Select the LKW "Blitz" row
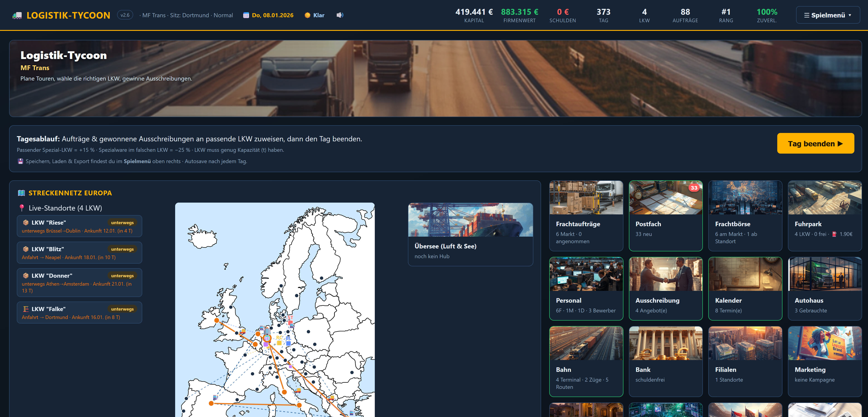This screenshot has height=417, width=868. point(79,253)
